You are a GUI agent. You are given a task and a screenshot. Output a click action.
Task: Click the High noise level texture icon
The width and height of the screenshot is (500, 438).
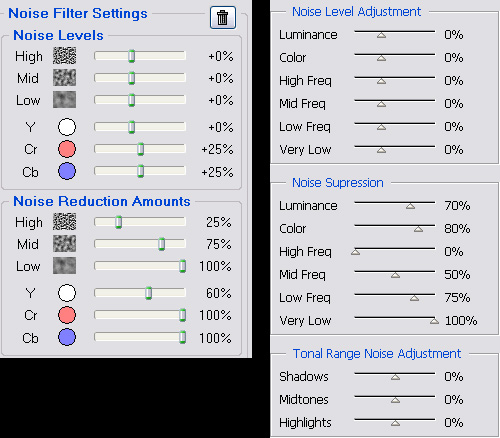click(64, 56)
